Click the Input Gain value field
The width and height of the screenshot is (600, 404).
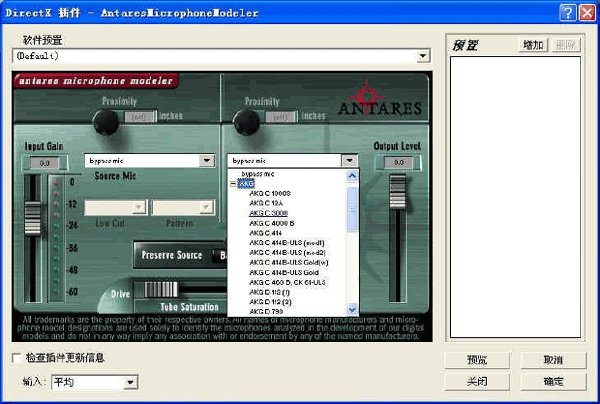(x=45, y=163)
